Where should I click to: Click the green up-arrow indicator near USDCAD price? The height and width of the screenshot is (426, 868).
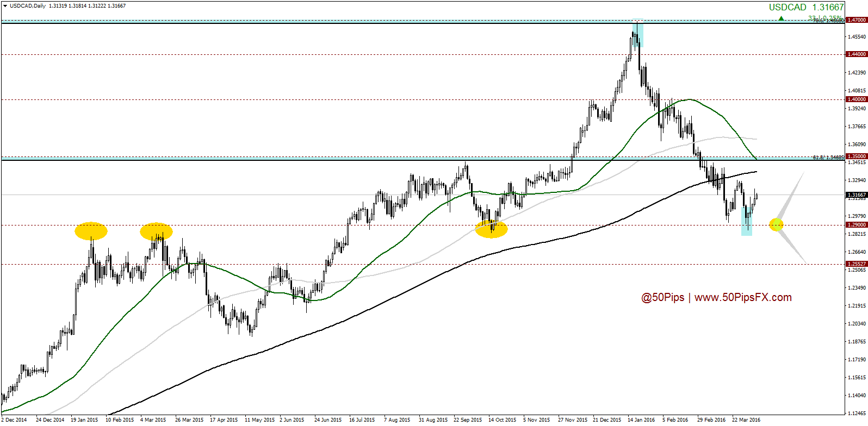[781, 18]
